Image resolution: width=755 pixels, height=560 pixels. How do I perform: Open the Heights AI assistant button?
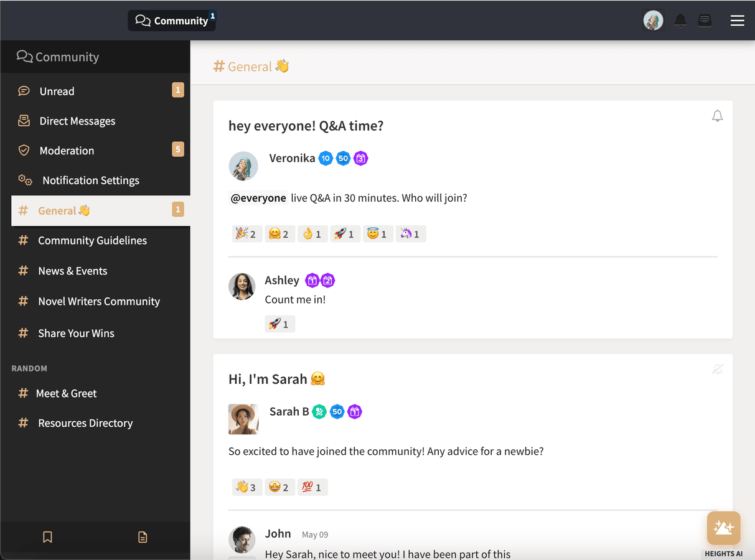(723, 528)
